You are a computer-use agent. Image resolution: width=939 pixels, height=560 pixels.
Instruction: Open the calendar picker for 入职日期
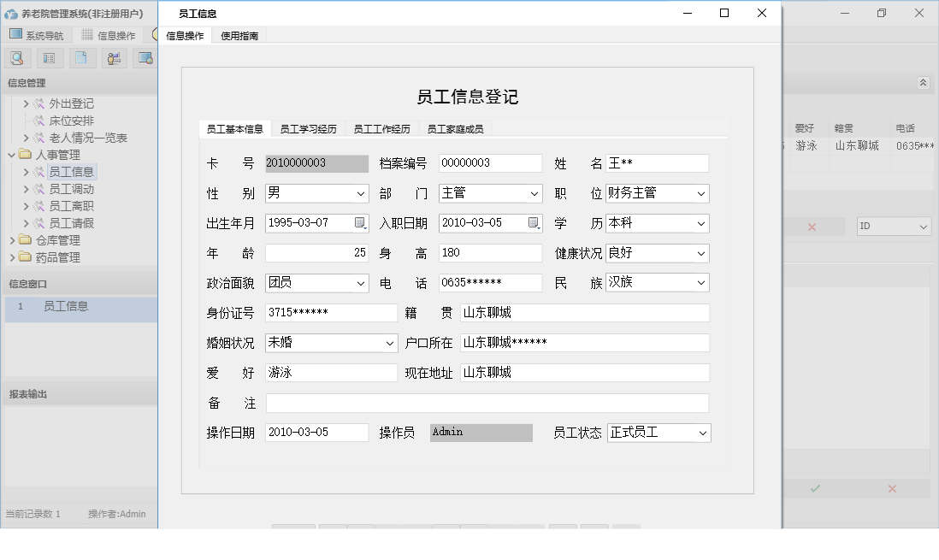point(534,223)
